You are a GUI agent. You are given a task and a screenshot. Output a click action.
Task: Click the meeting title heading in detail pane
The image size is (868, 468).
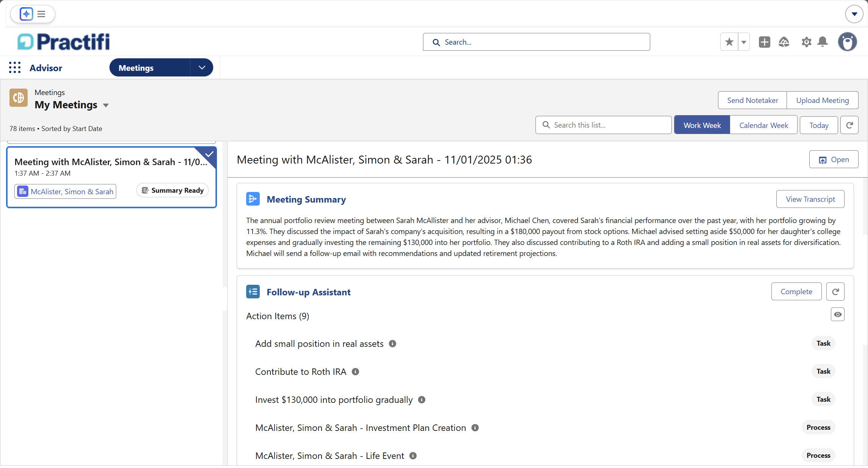(x=384, y=160)
